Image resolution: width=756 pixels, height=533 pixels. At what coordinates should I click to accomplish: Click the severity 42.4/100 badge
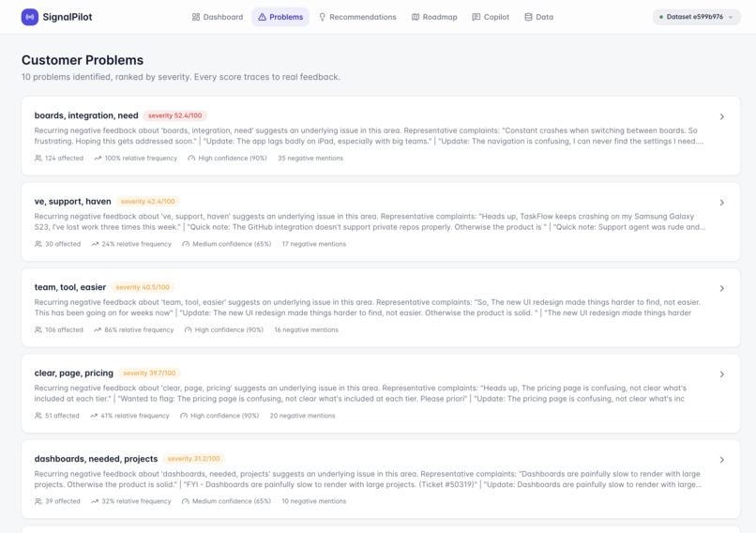point(148,202)
